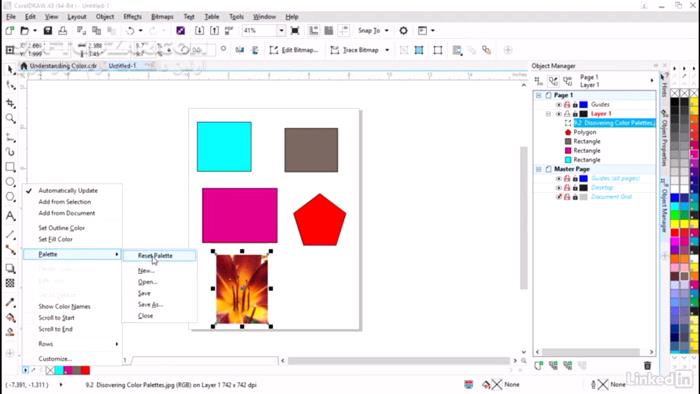Click red swatch in document palette

coord(85,370)
